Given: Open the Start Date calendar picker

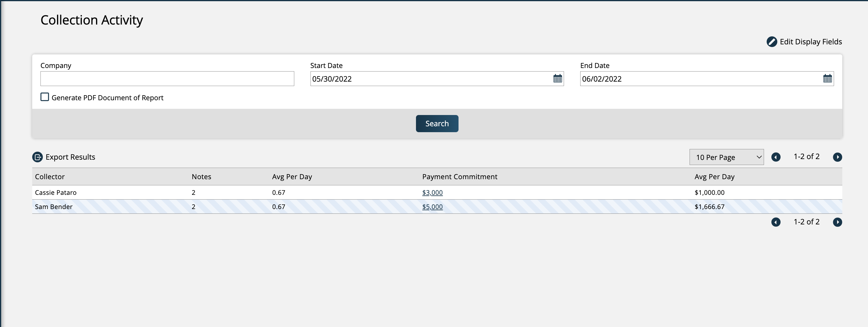Looking at the screenshot, I should coord(557,79).
